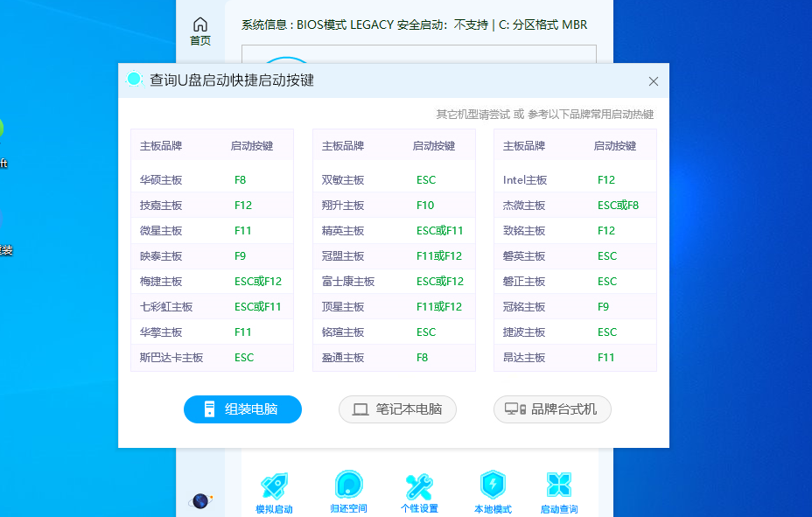This screenshot has height=517, width=812.
Task: Select the 微星主板 row
Action: tap(213, 230)
